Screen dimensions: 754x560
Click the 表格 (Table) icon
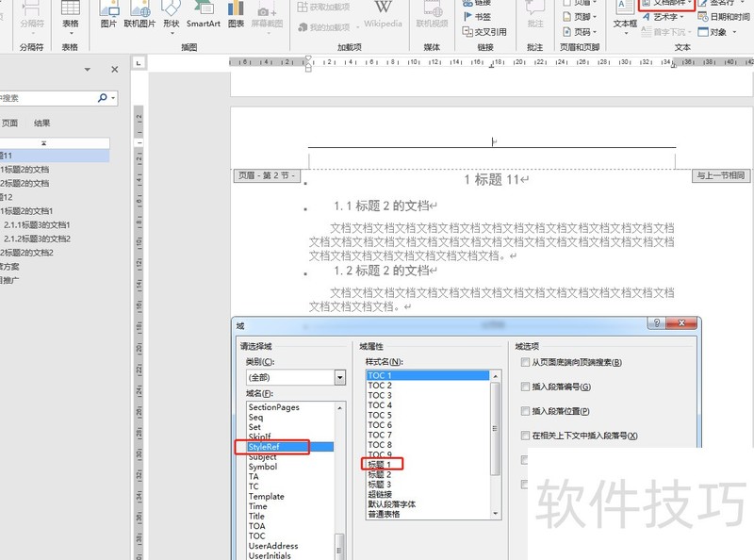(x=70, y=14)
